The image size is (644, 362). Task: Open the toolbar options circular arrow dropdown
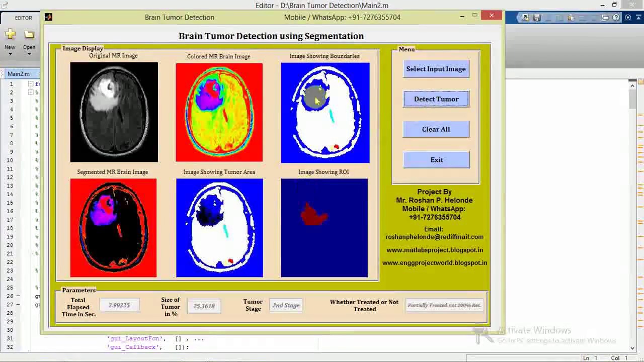(628, 18)
